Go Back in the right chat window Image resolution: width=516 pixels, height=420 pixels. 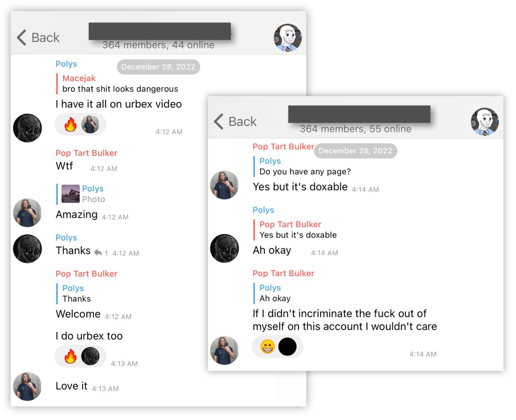point(235,121)
